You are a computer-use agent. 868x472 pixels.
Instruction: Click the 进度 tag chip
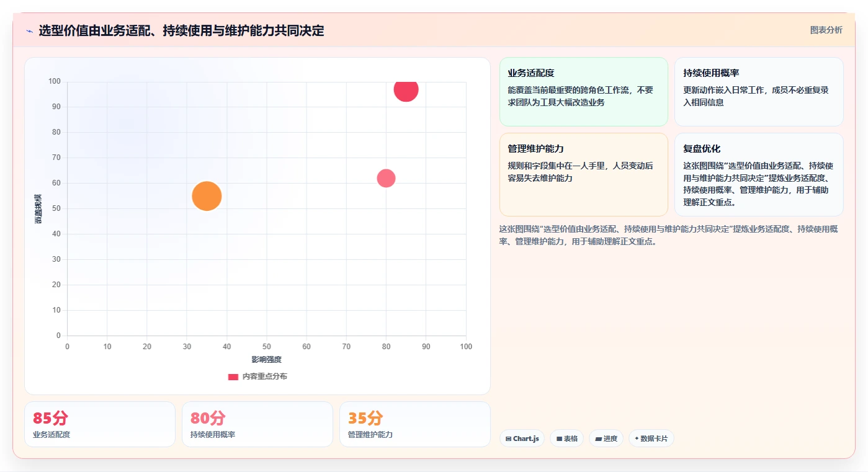pos(606,439)
